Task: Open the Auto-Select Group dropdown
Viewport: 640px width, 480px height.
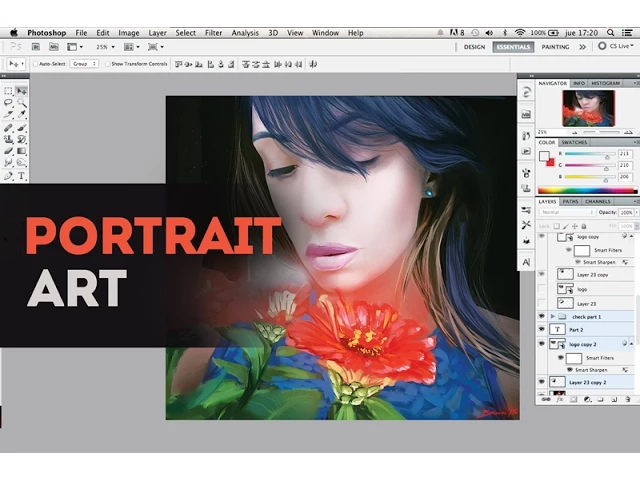Action: [84, 64]
